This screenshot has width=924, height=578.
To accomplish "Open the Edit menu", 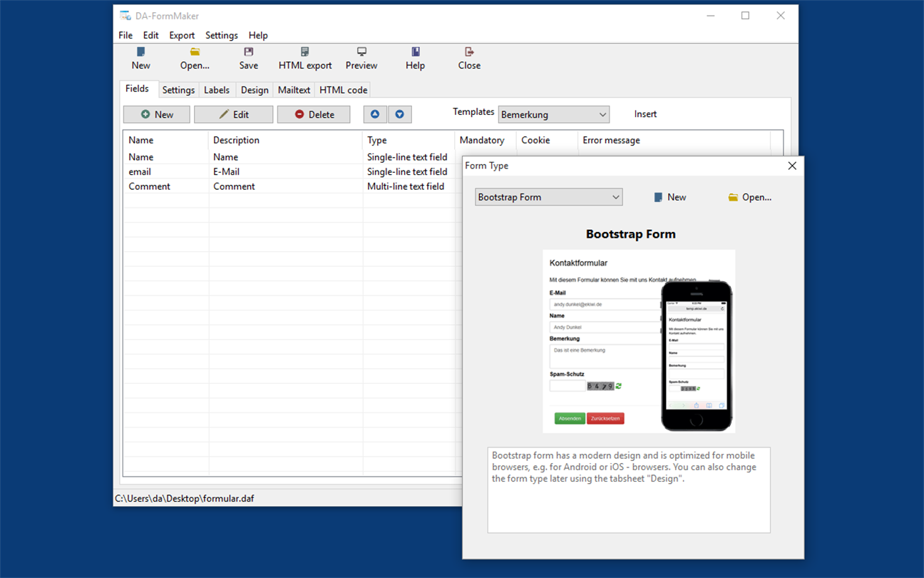I will pos(150,35).
